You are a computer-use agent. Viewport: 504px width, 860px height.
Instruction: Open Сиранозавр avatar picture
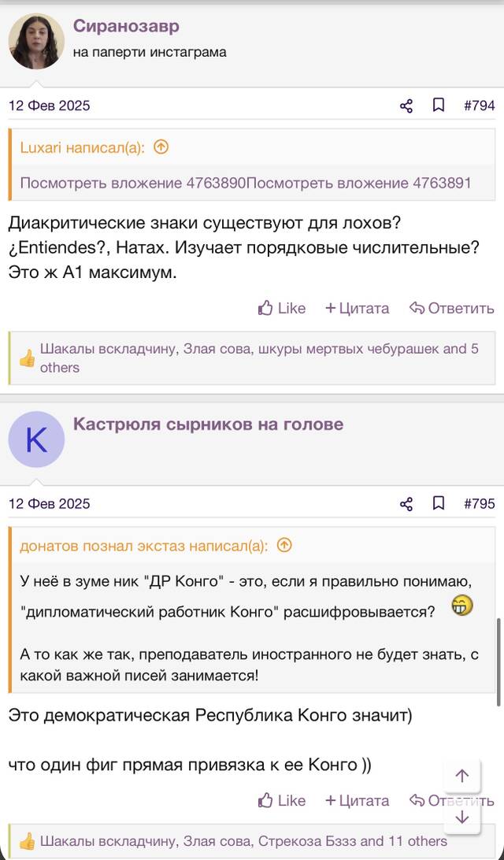tap(36, 41)
